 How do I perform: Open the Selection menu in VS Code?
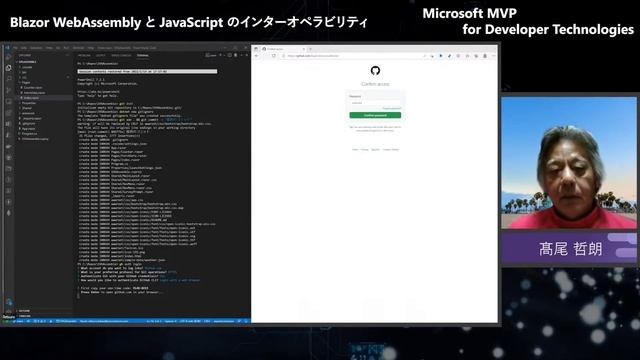(36, 48)
